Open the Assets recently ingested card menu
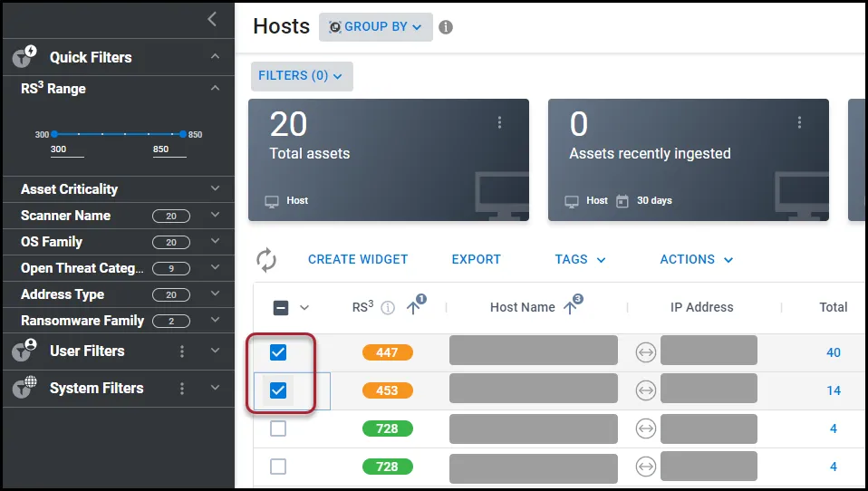 click(799, 122)
